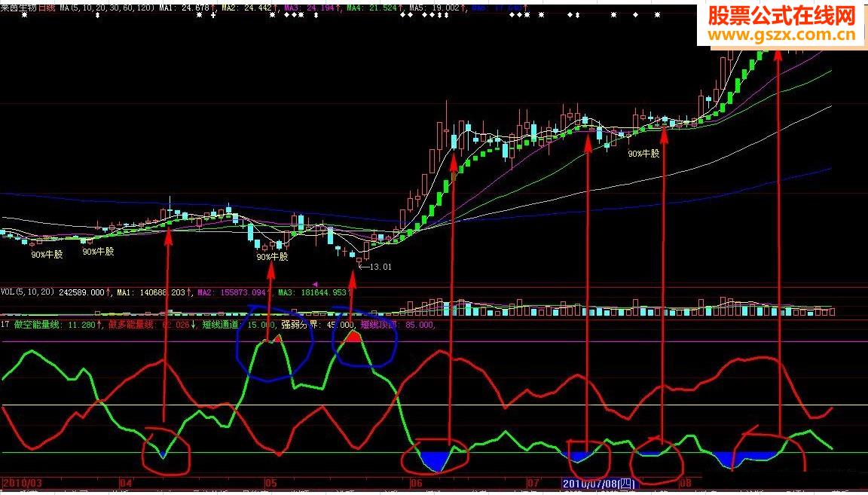Click indicator number 17 label

5,325
